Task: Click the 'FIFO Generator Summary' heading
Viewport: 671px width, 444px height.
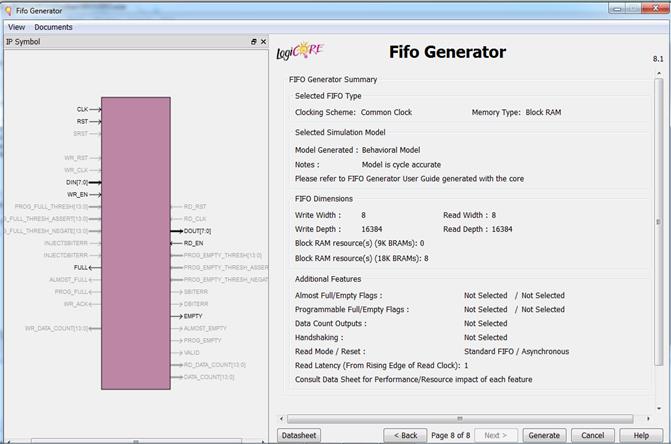Action: click(333, 80)
